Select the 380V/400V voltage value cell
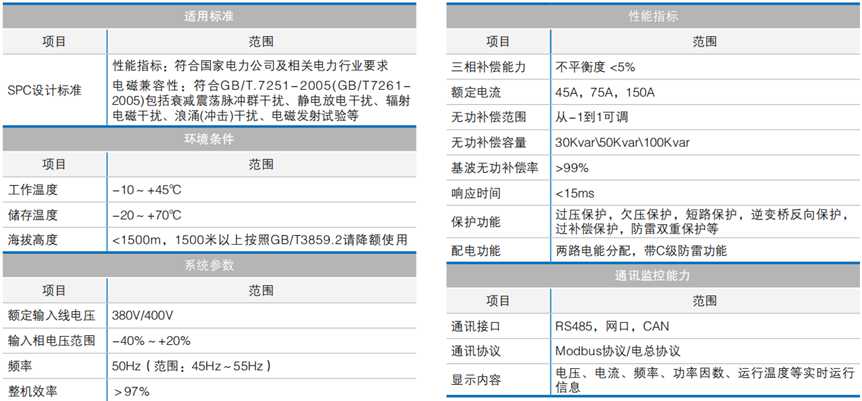This screenshot has height=401, width=862. 141,315
